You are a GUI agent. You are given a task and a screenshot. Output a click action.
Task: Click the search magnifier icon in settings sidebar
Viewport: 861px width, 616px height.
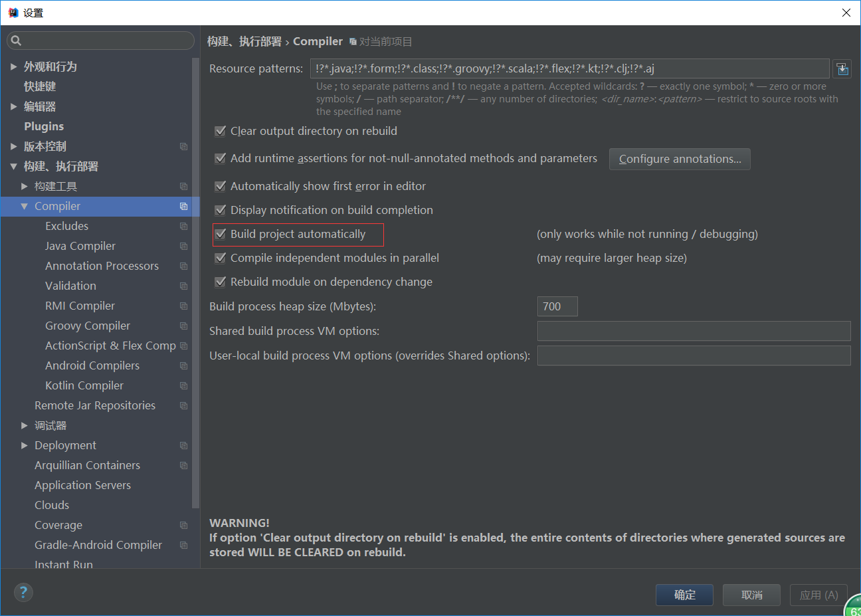tap(16, 40)
